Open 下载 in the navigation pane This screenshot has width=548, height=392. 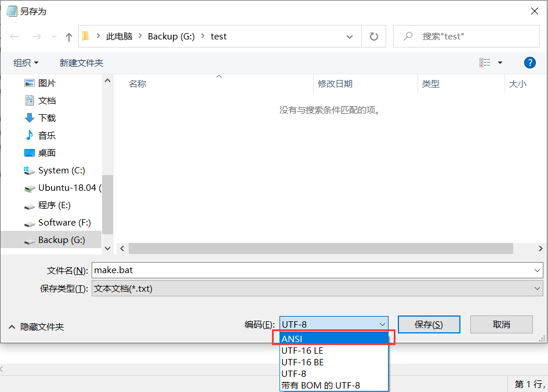tap(40, 118)
